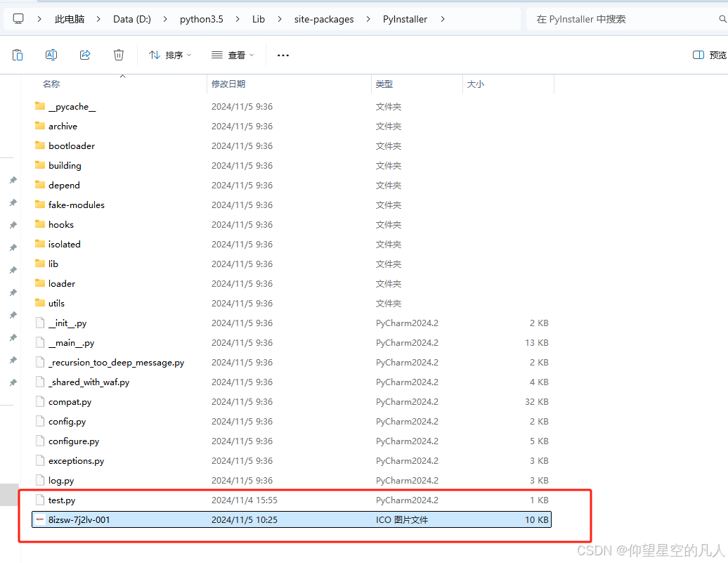Select the config.py file icon
This screenshot has height=563, width=728.
pos(40,421)
